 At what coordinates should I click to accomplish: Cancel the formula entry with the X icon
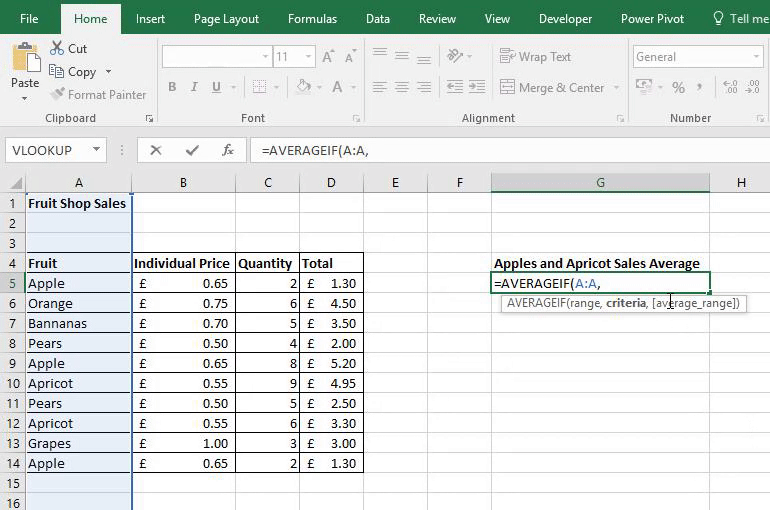pyautogui.click(x=156, y=150)
